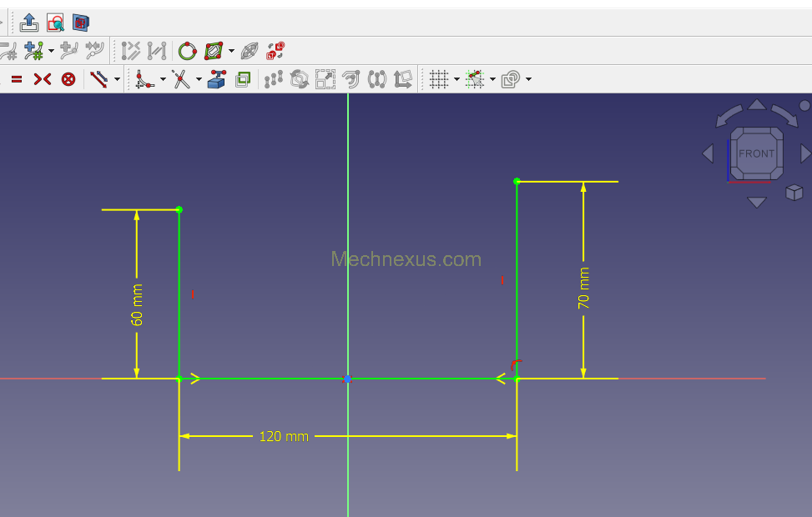Image resolution: width=812 pixels, height=517 pixels.
Task: Select the Trim edge tool
Action: tap(181, 79)
